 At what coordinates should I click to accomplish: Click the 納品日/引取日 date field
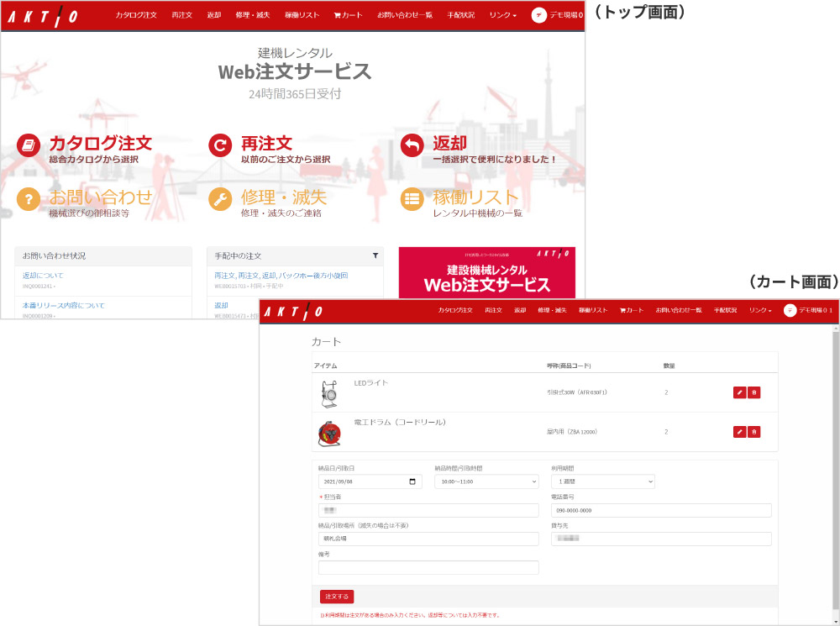click(370, 481)
